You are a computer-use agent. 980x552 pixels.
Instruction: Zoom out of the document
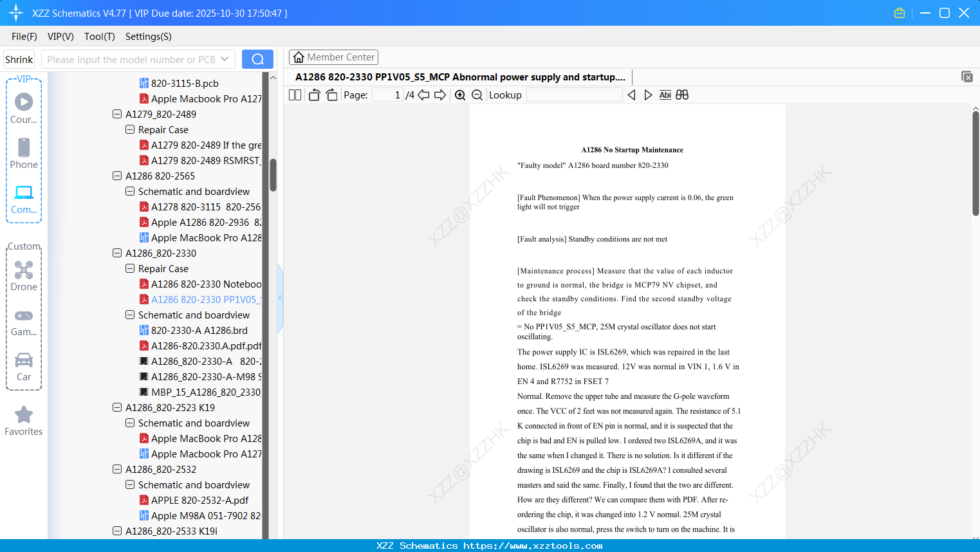click(477, 95)
